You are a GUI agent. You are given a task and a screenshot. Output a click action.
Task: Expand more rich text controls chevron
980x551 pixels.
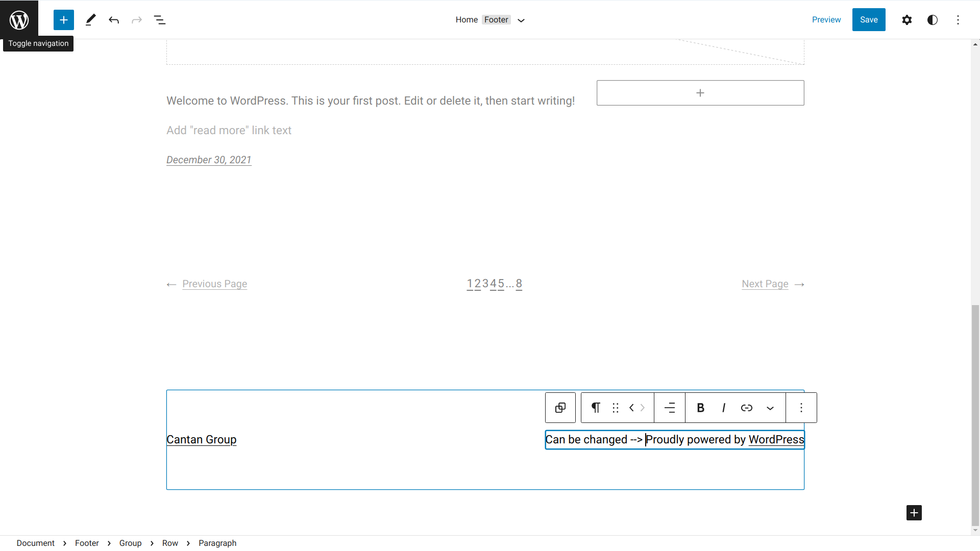[770, 408]
